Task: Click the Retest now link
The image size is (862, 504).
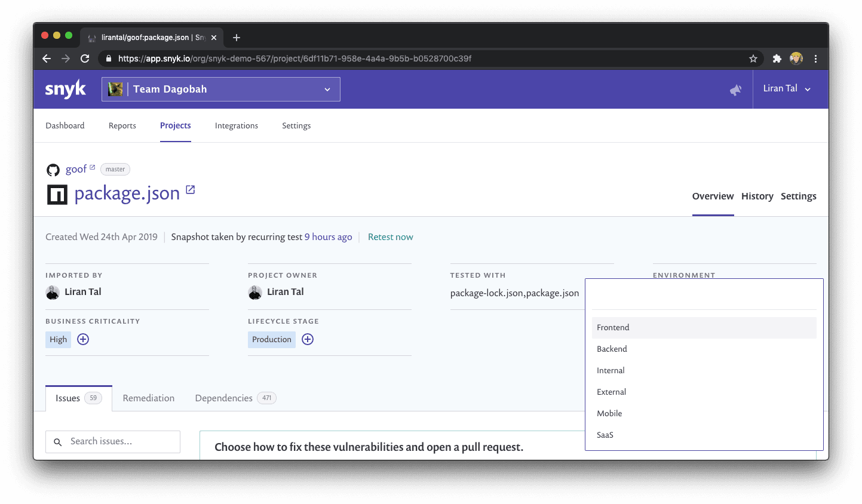Action: 391,237
